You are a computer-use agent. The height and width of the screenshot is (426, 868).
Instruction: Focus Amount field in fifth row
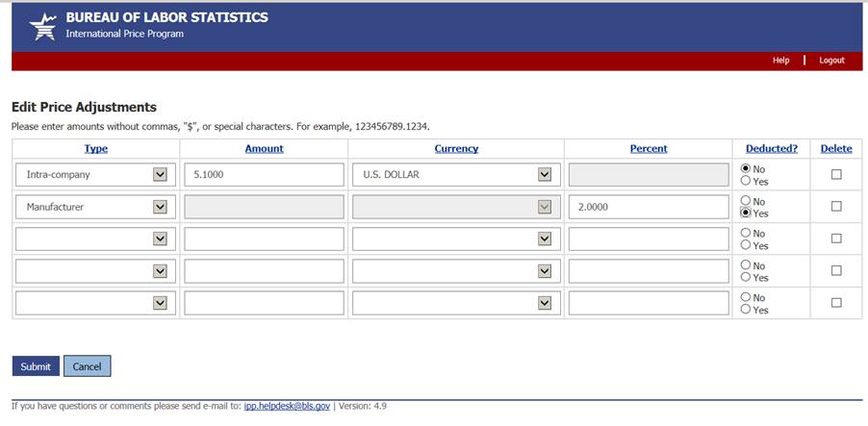(x=264, y=303)
